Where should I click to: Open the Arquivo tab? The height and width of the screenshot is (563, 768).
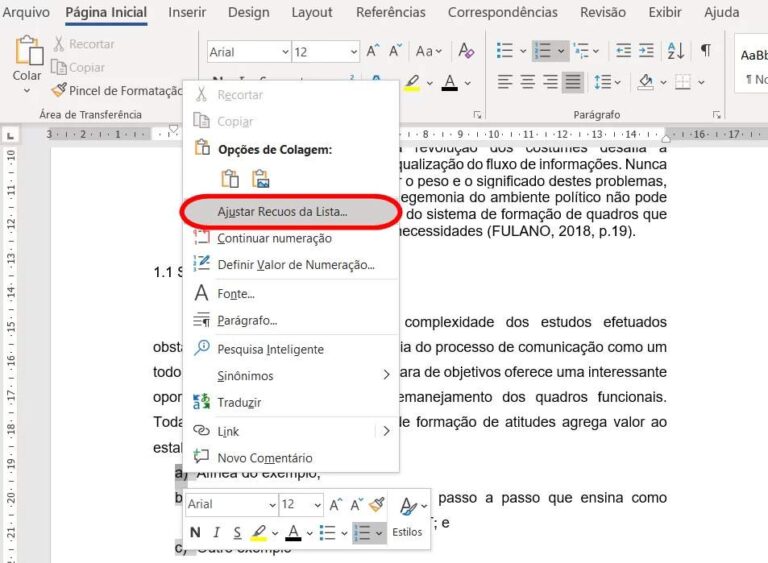26,12
